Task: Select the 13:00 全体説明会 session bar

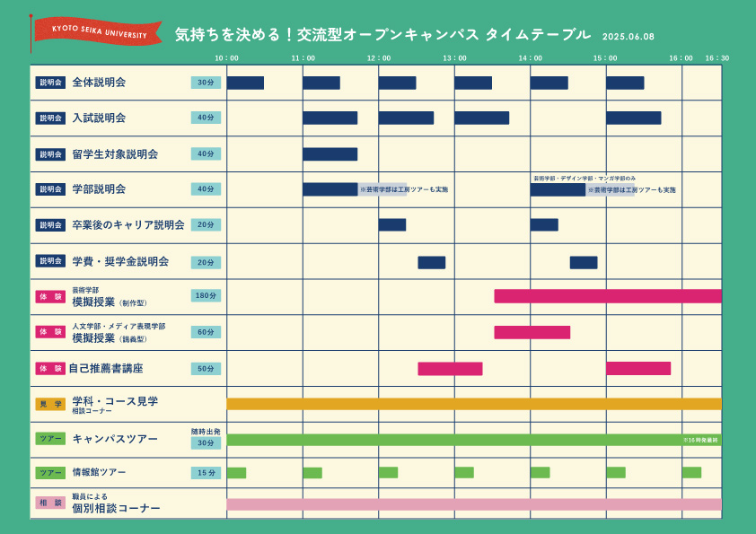Action: (x=473, y=83)
